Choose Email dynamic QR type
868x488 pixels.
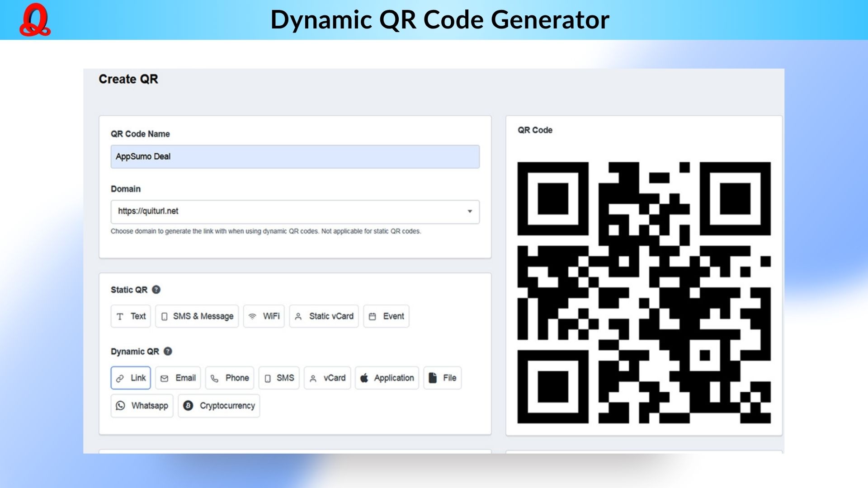pos(178,378)
